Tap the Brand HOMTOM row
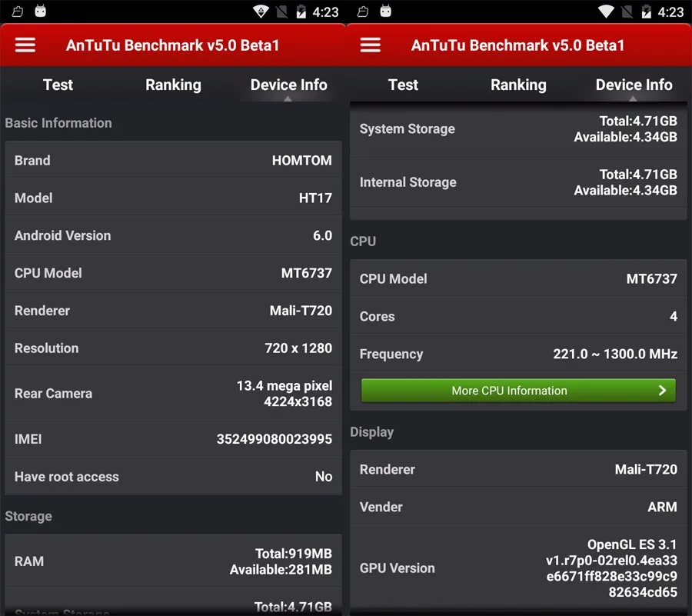Viewport: 692px width, 616px height. pyautogui.click(x=173, y=160)
